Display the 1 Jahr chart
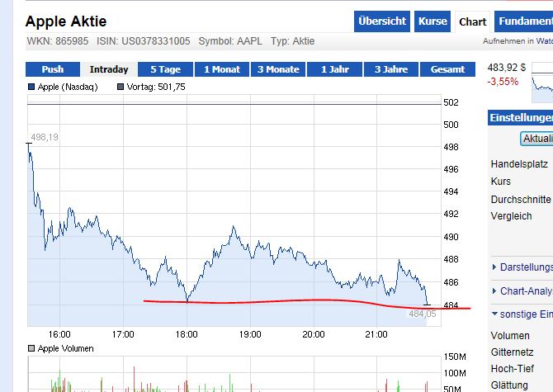The width and height of the screenshot is (553, 392). tap(335, 69)
